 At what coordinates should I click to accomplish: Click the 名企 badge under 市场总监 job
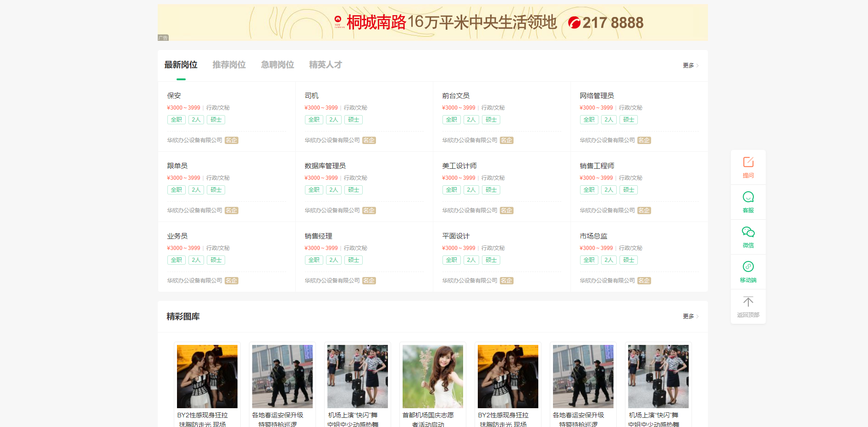(x=644, y=281)
